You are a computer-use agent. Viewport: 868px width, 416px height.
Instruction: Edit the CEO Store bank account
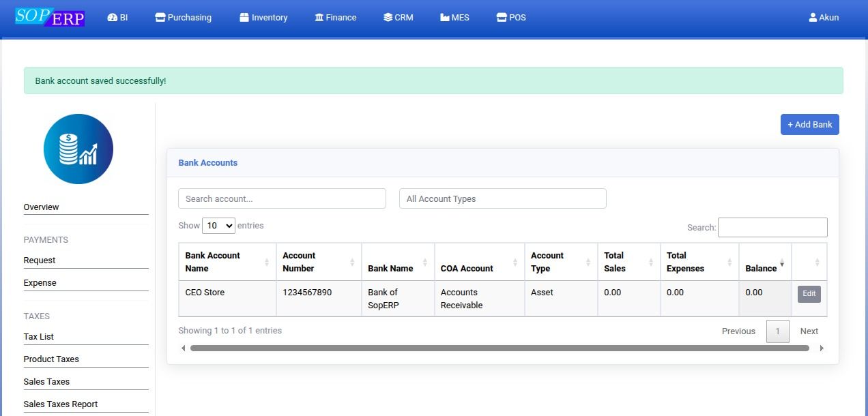coord(809,294)
